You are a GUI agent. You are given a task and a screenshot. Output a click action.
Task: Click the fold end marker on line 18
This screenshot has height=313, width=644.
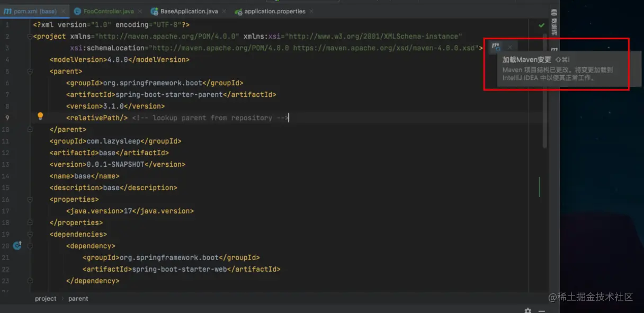point(30,223)
